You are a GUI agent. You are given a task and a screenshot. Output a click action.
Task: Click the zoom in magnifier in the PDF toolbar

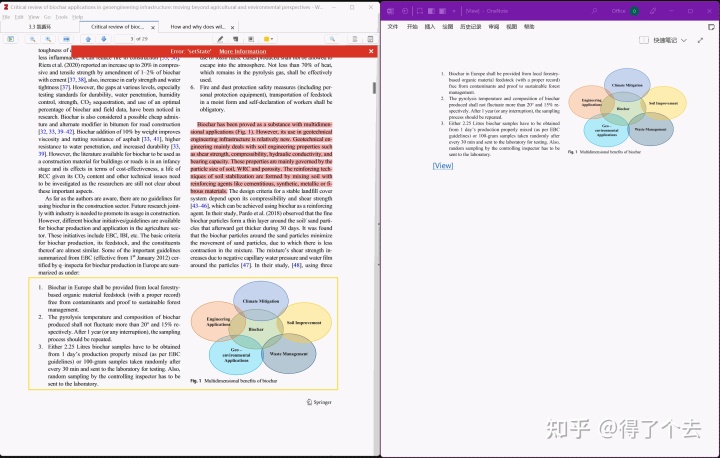click(48, 39)
